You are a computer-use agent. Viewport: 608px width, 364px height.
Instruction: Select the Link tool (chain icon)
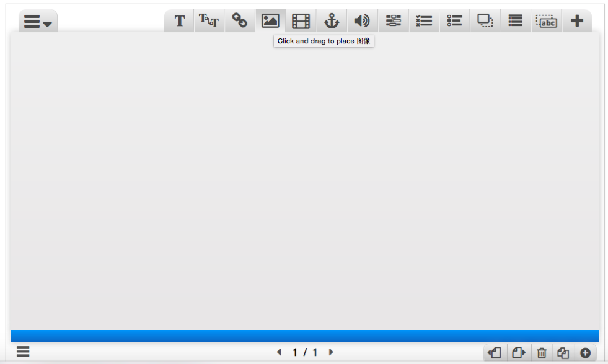coord(240,21)
